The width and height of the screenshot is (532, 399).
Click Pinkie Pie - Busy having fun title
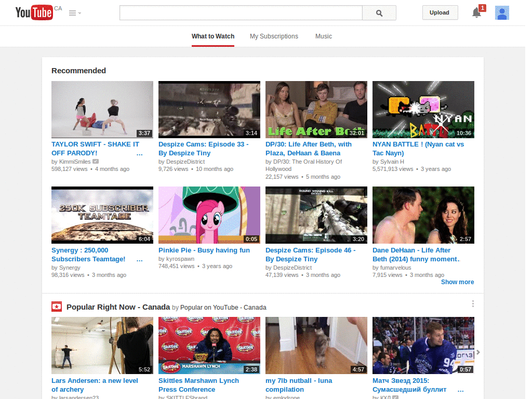point(204,250)
